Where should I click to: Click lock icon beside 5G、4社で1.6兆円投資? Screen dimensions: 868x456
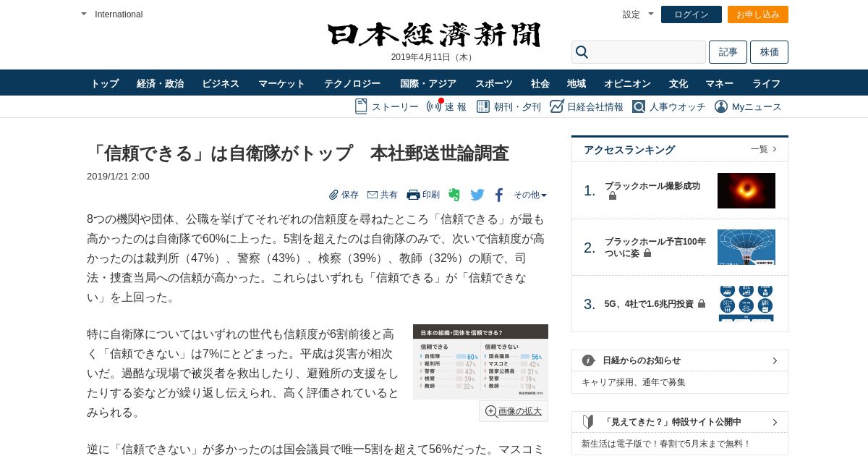(702, 304)
